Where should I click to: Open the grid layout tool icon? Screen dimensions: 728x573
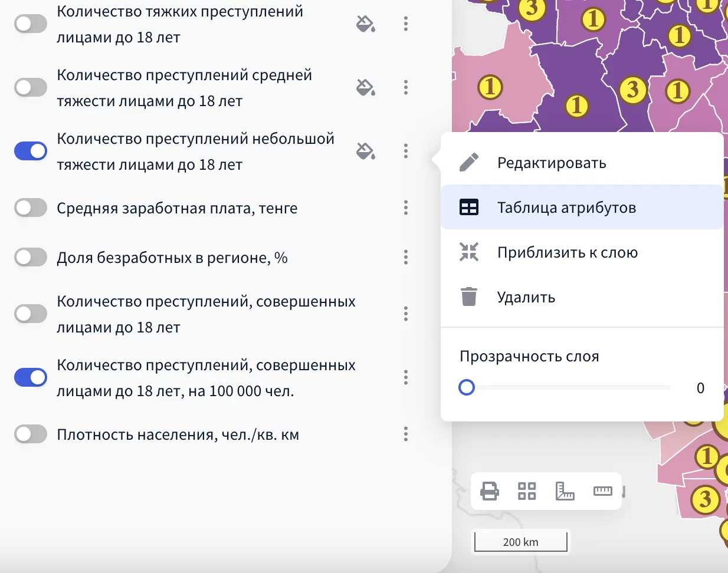point(527,490)
